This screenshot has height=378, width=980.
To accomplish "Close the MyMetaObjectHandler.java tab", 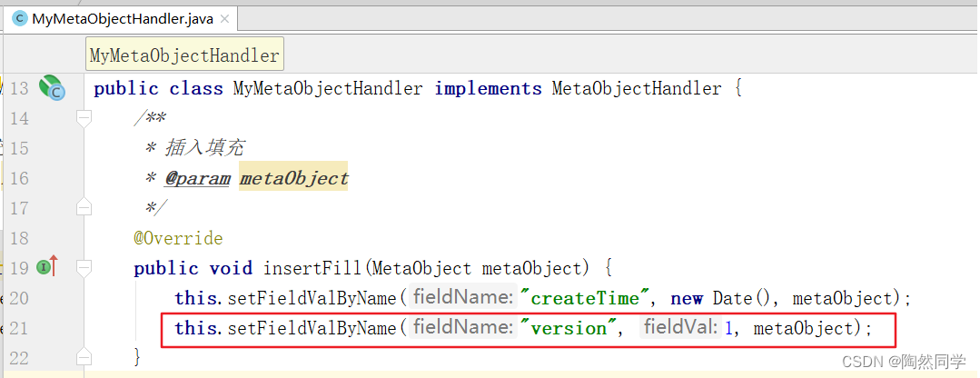I will pos(223,18).
